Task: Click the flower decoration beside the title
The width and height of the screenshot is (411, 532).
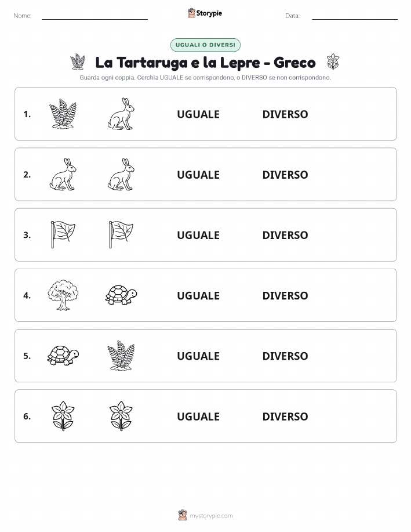Action: (333, 61)
